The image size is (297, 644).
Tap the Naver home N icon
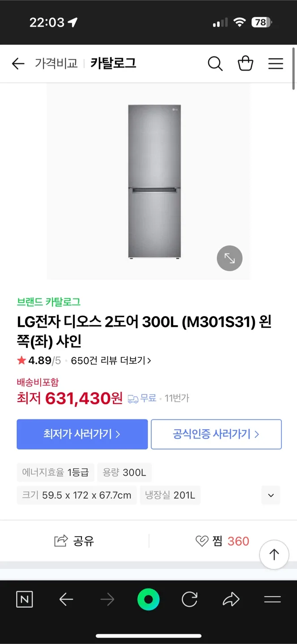(25, 600)
